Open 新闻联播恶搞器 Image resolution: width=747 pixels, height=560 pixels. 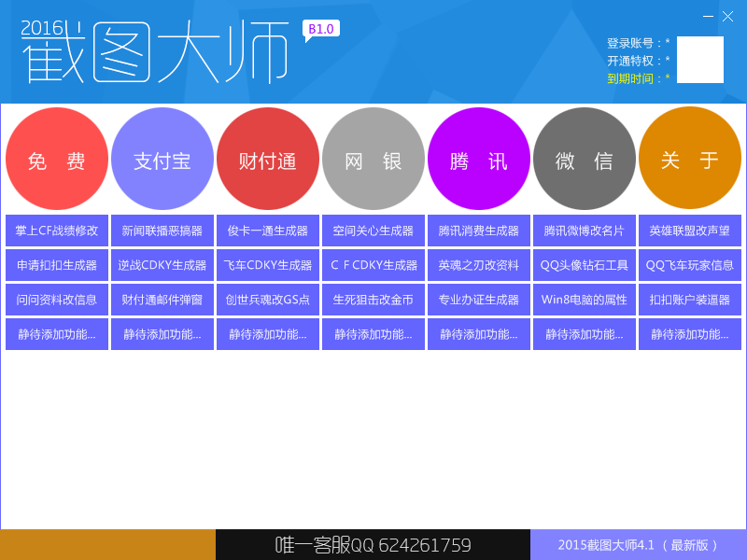(x=162, y=231)
